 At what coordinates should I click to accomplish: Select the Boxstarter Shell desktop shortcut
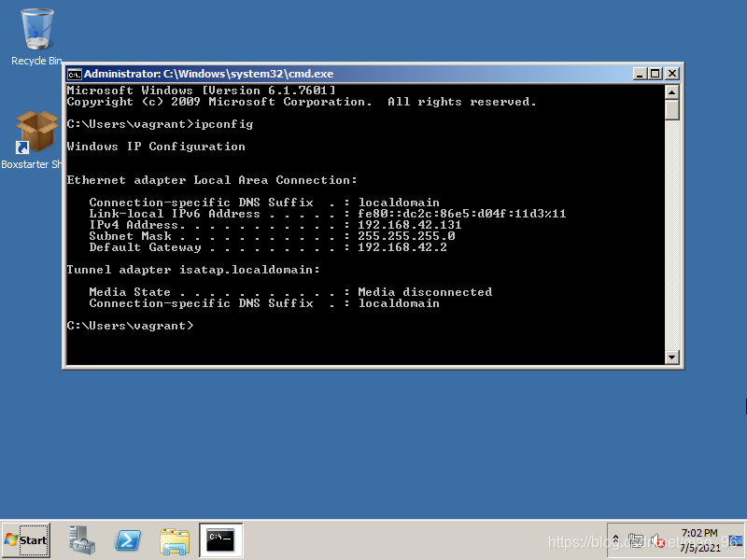pos(32,139)
